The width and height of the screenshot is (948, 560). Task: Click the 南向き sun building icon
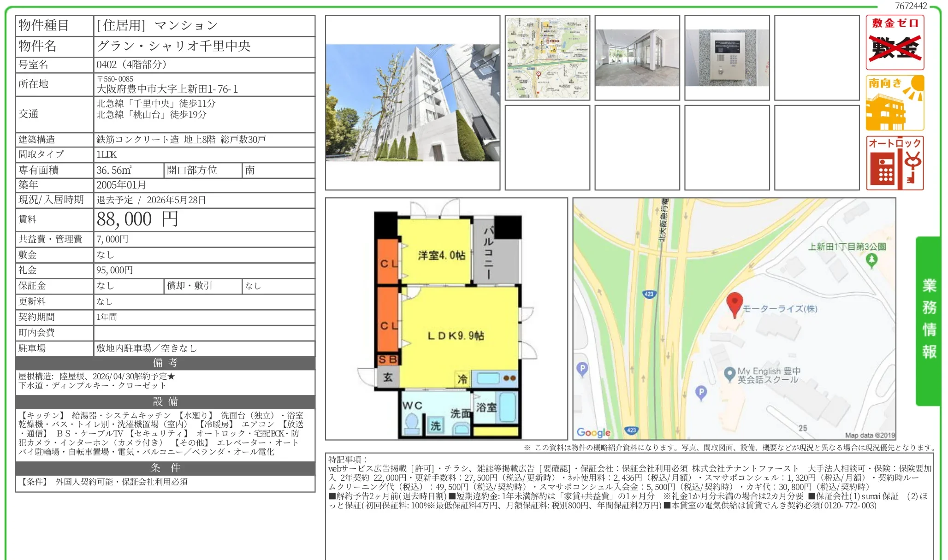tap(895, 103)
